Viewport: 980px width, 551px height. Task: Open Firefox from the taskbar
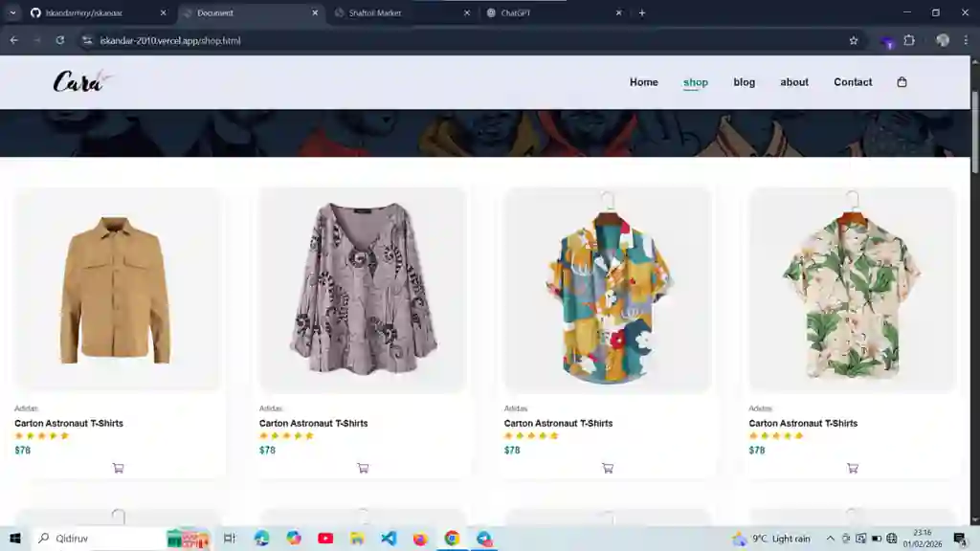(420, 538)
